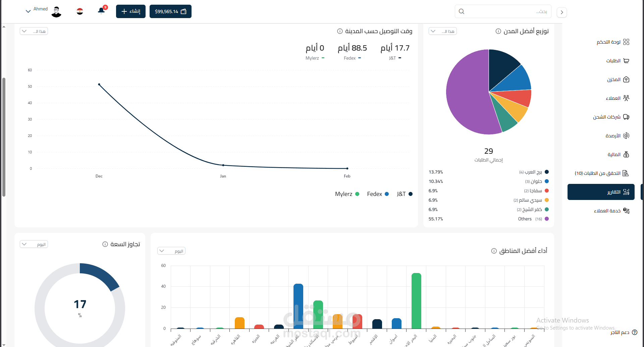Viewport: 644px width, 347px height.
Task: Click the "29" total orders number
Action: click(489, 151)
